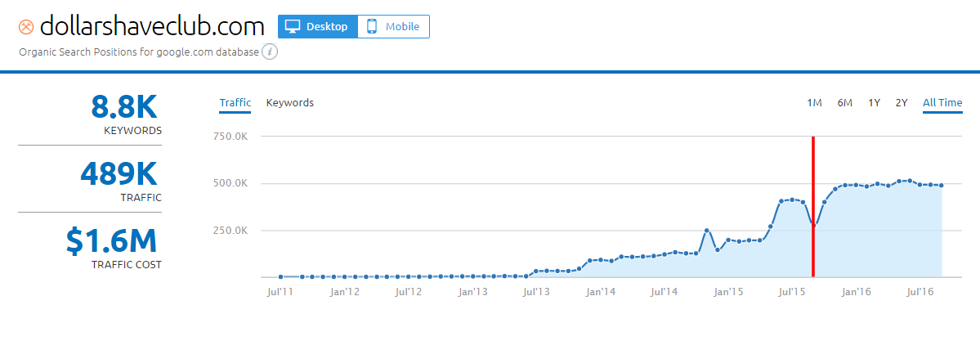980x341 pixels.
Task: Set chart range to All Time
Action: click(x=942, y=102)
